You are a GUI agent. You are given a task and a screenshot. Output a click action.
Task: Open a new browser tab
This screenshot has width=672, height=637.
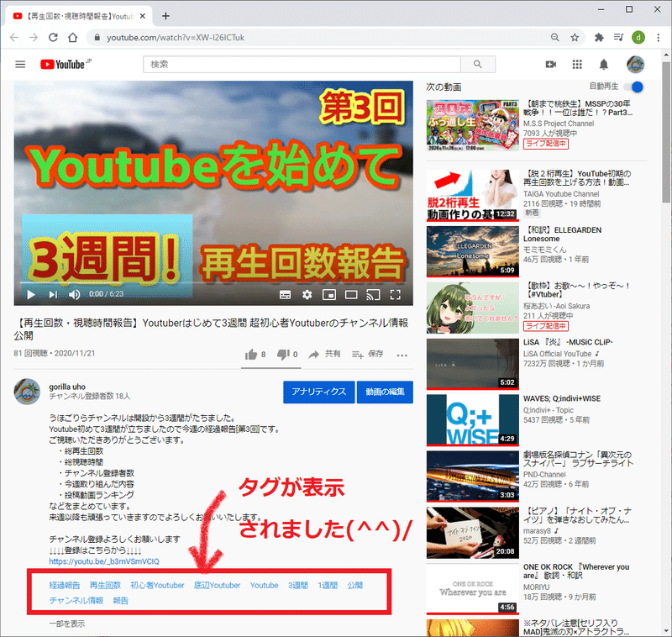coord(165,16)
